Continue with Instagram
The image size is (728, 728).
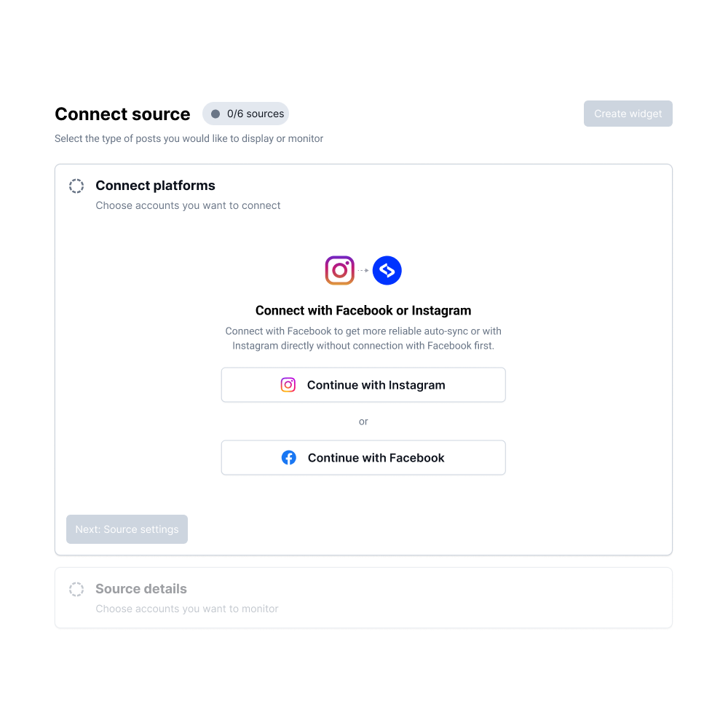tap(363, 385)
